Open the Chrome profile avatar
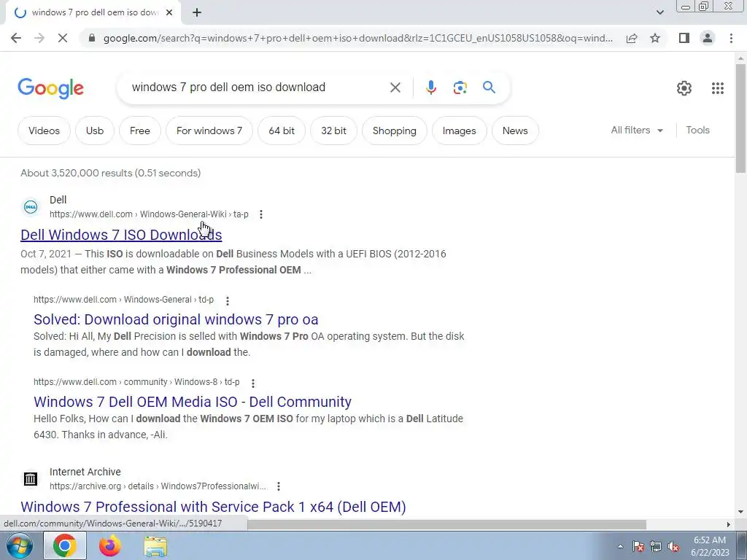Image resolution: width=747 pixels, height=560 pixels. click(708, 38)
